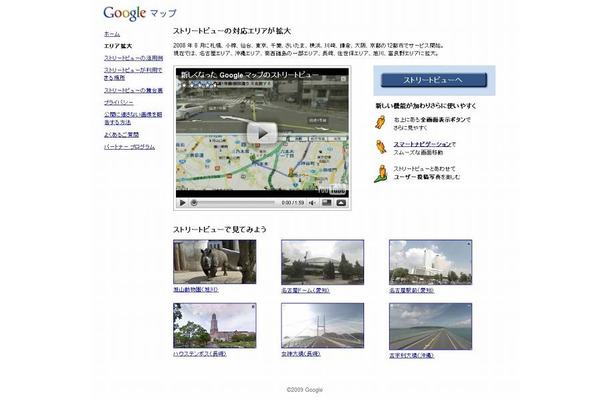610x400 pixels.
Task: Click the blue ストリートビューへ button
Action: pyautogui.click(x=434, y=80)
